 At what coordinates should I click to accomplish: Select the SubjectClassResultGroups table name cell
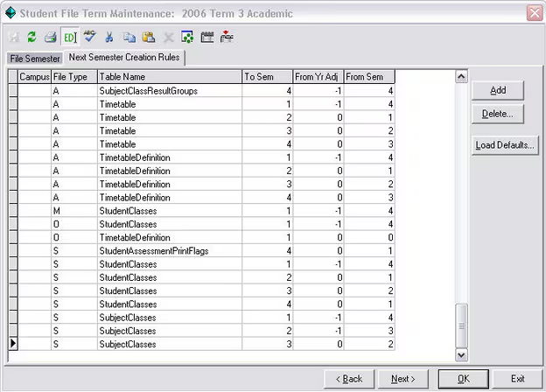coord(170,91)
